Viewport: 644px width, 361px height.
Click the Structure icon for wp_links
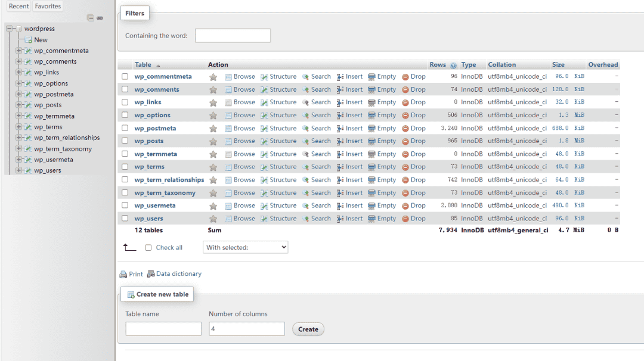click(264, 102)
